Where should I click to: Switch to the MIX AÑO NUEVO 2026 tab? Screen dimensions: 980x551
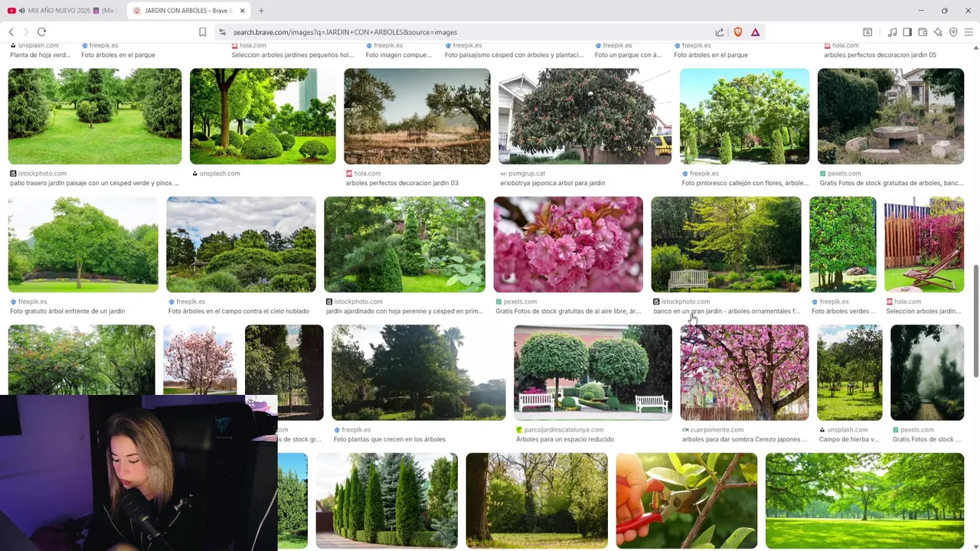pyautogui.click(x=61, y=11)
